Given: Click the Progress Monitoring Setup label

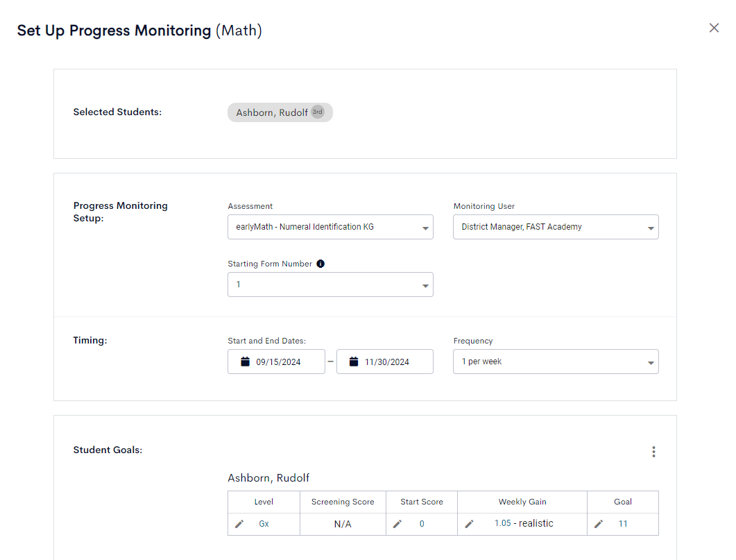Looking at the screenshot, I should (x=120, y=212).
